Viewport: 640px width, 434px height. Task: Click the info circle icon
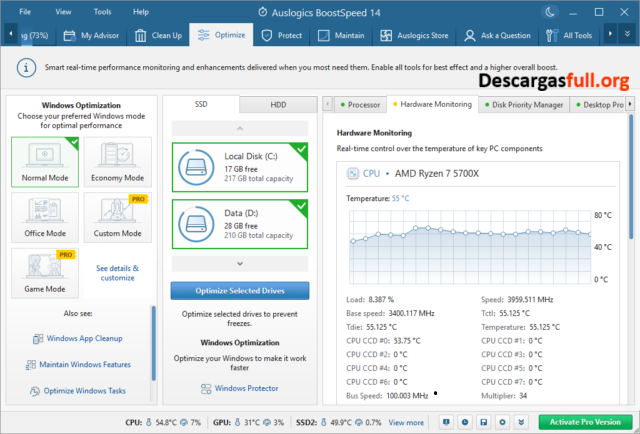pyautogui.click(x=26, y=68)
